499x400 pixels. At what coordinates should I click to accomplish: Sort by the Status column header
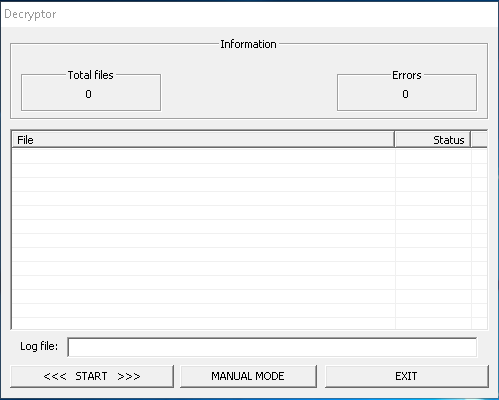[x=432, y=140]
